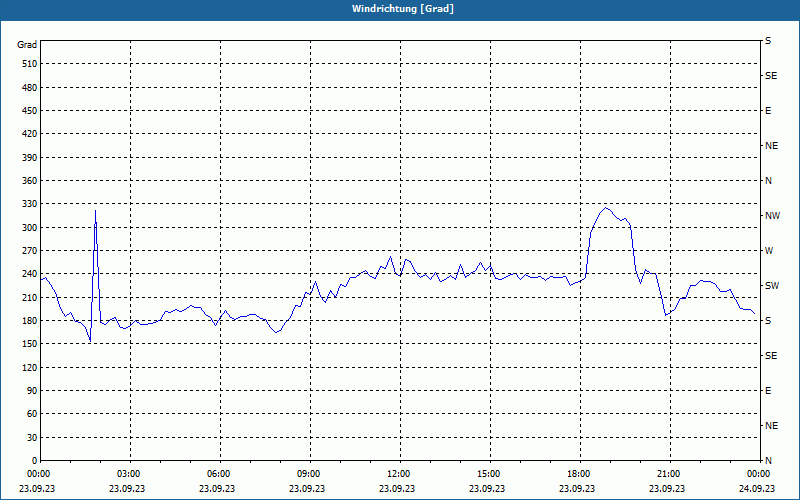
Task: Click the 420 y-axis tick label
Action: 30,134
